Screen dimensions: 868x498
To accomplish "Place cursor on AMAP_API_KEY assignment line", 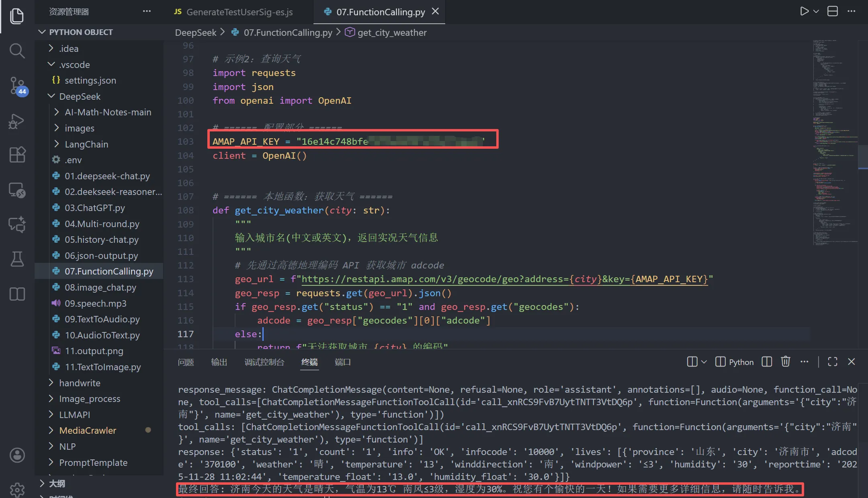I will click(x=348, y=141).
